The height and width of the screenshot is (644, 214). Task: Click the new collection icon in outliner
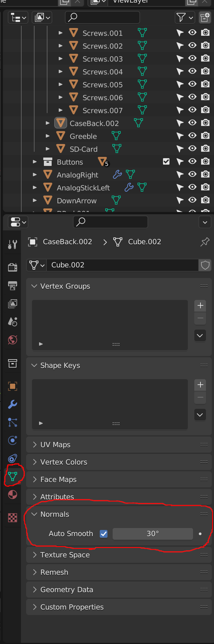(205, 17)
